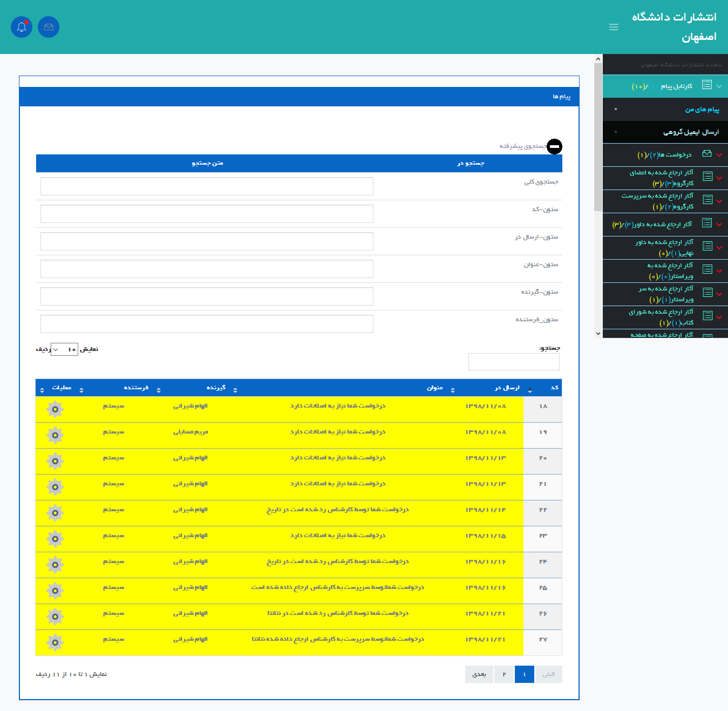This screenshot has height=711, width=728.
Task: Open ارسال ایمیل گروهی menu item
Action: (691, 132)
